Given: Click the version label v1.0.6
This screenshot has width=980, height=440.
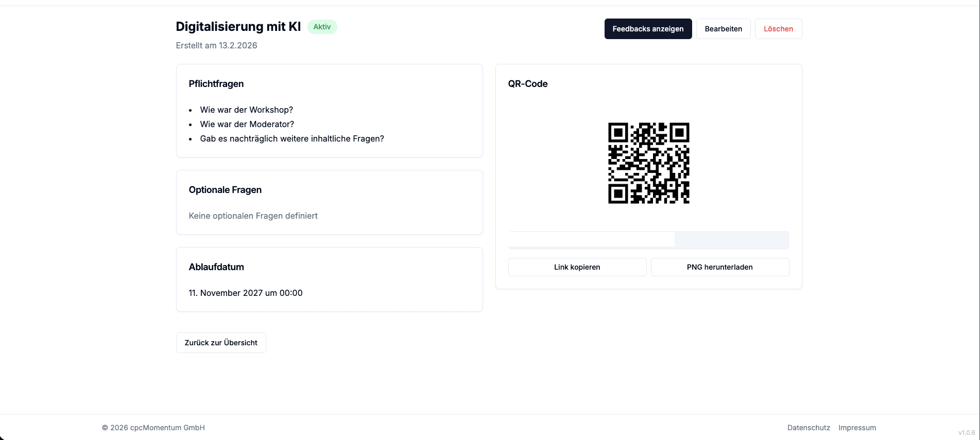Looking at the screenshot, I should (965, 432).
